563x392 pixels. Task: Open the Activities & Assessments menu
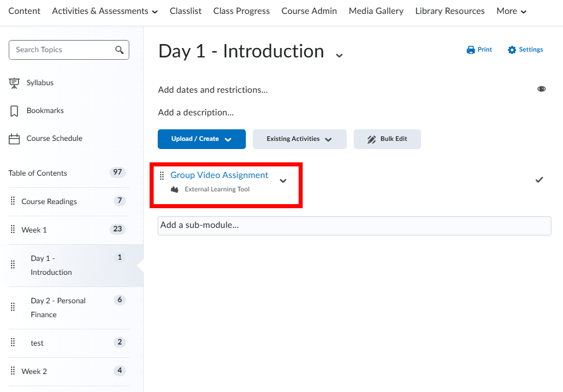pyautogui.click(x=105, y=11)
